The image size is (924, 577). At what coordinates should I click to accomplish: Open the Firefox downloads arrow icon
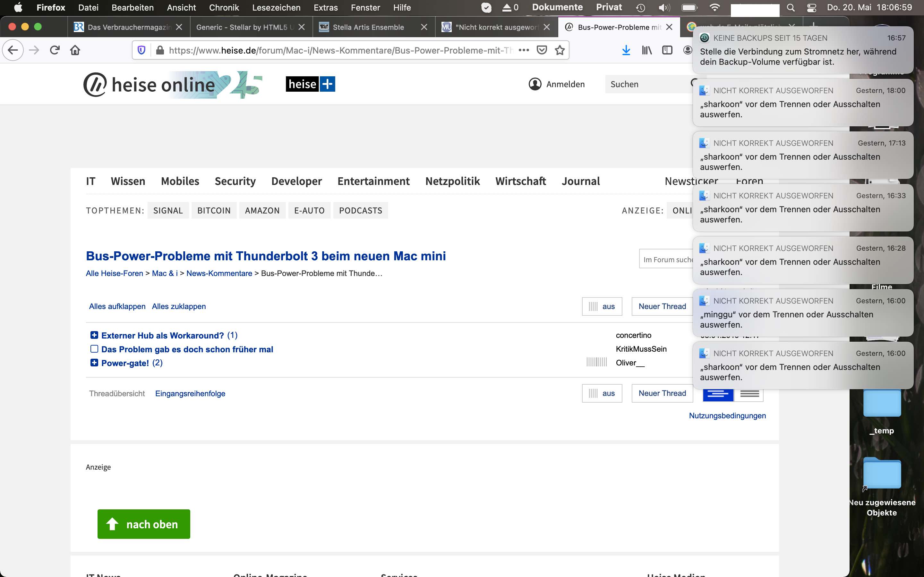626,50
